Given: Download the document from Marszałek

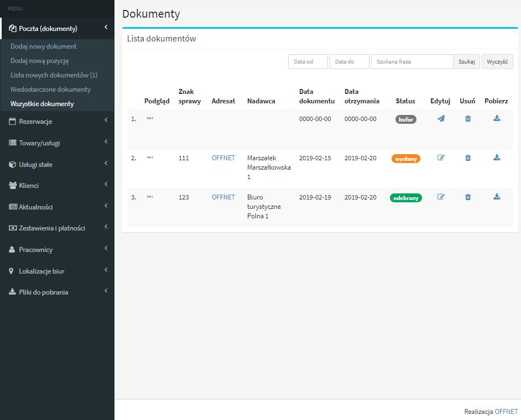Looking at the screenshot, I should pyautogui.click(x=497, y=158).
